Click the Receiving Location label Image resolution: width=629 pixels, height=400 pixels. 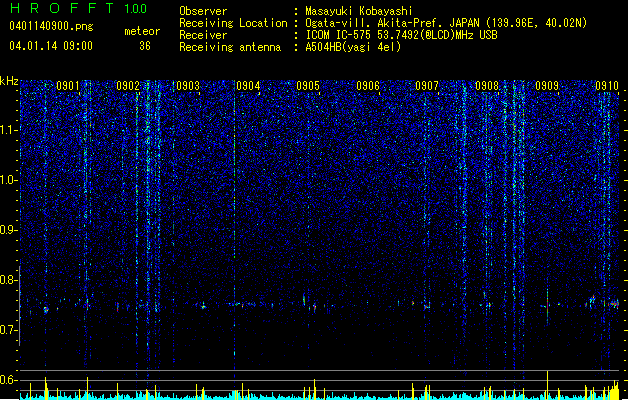coord(233,23)
